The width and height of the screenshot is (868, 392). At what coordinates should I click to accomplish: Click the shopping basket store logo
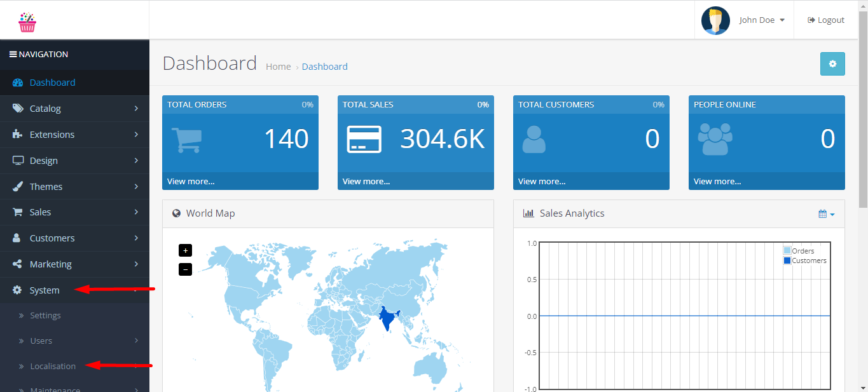[x=27, y=22]
